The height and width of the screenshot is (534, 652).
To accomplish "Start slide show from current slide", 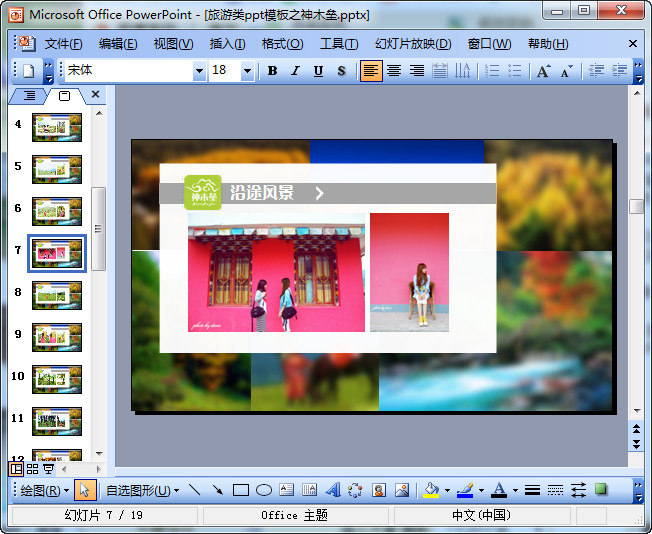I will [x=49, y=469].
